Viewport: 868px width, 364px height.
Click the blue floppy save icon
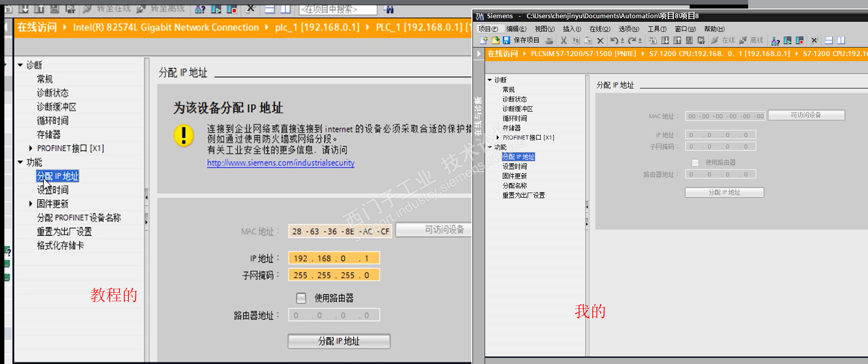[x=506, y=40]
